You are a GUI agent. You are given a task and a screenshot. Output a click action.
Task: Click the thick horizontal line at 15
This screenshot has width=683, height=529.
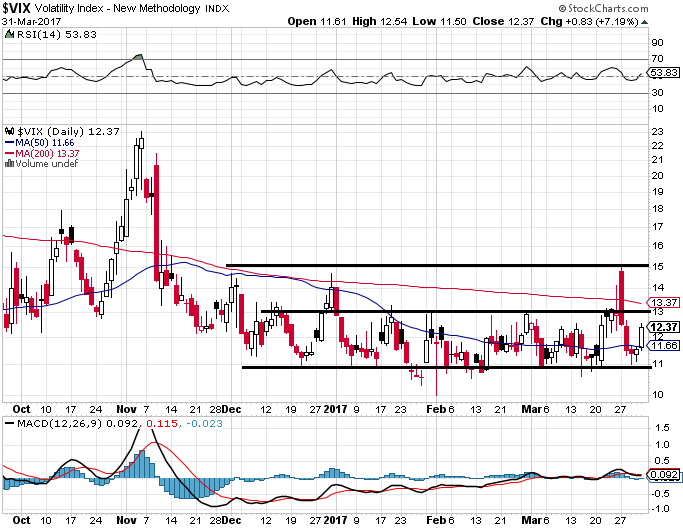click(437, 265)
